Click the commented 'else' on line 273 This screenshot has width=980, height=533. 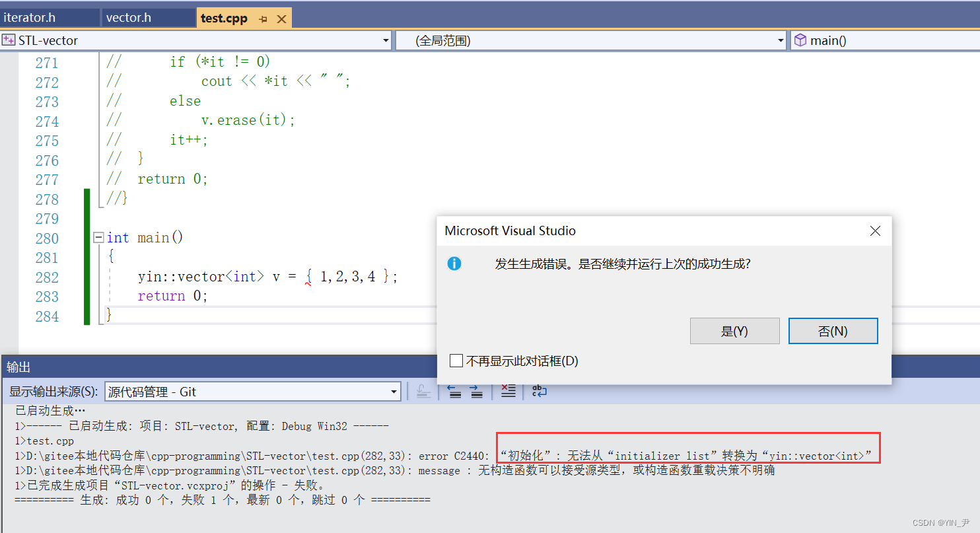click(x=185, y=101)
